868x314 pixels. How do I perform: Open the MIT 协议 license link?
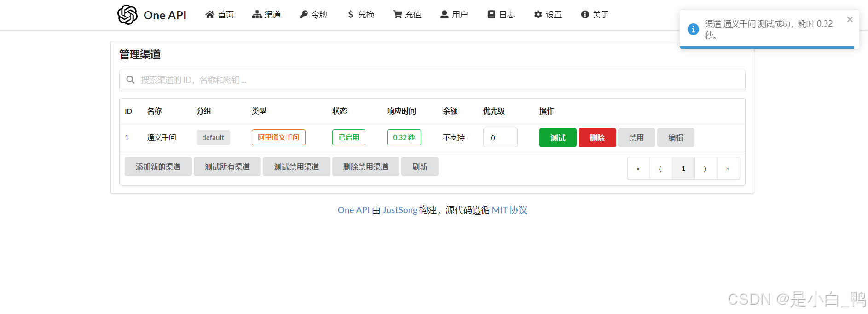tap(509, 210)
